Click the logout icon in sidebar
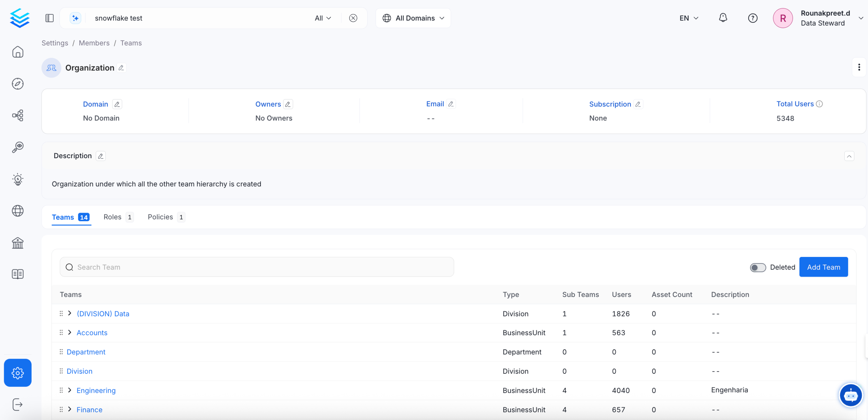Image resolution: width=868 pixels, height=420 pixels. tap(17, 404)
